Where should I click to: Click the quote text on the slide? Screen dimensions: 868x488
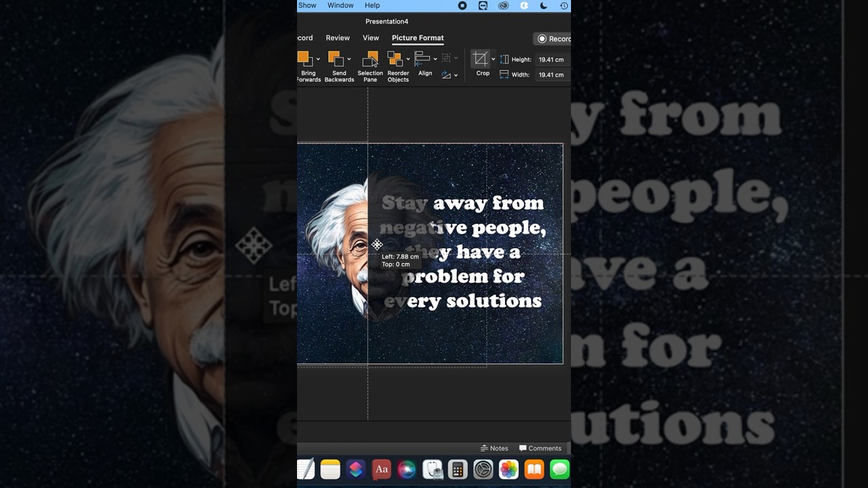(463, 251)
